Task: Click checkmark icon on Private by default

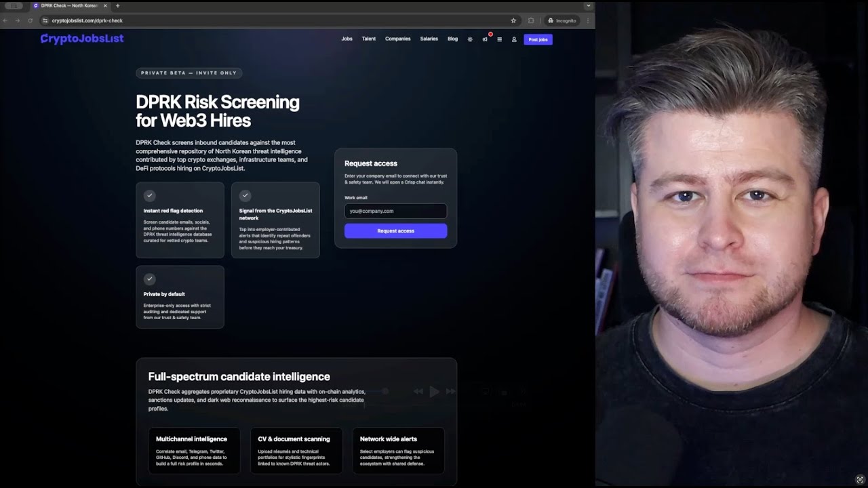Action: [150, 279]
